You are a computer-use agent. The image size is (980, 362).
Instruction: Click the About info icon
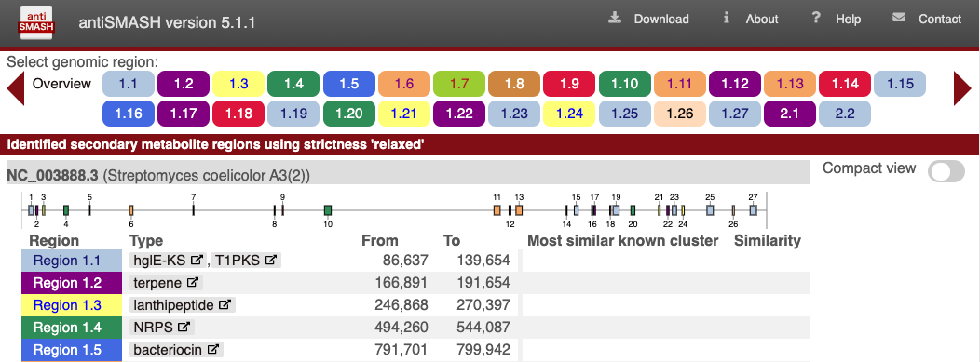(727, 18)
